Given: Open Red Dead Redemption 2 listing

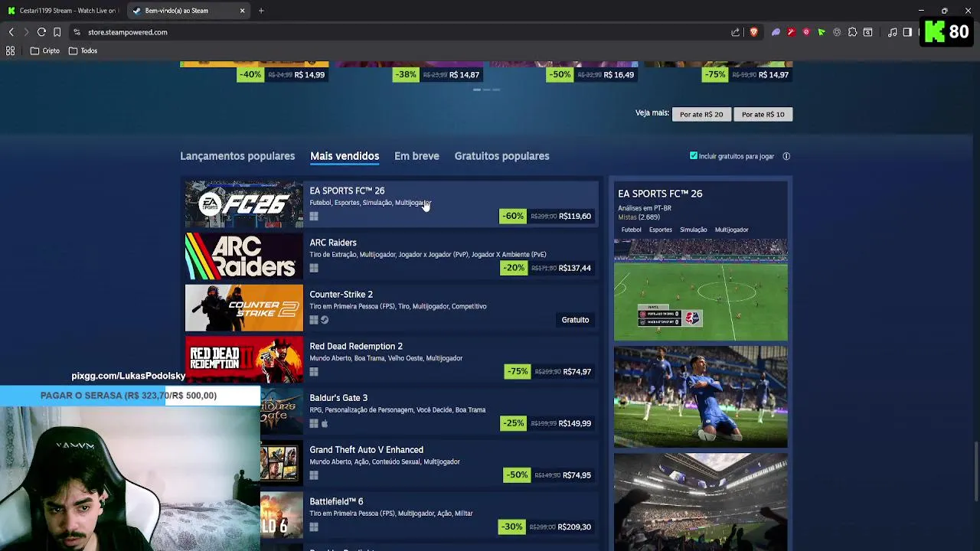Looking at the screenshot, I should [391, 360].
